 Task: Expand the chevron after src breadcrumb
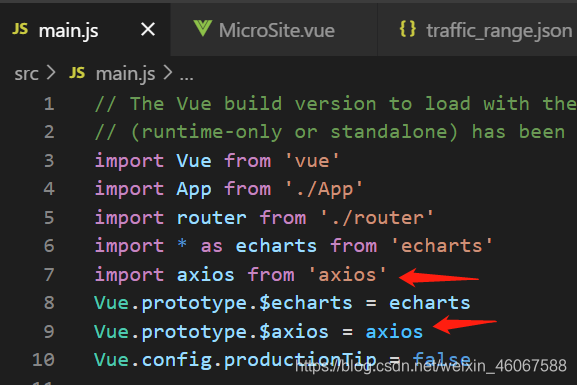tap(51, 73)
